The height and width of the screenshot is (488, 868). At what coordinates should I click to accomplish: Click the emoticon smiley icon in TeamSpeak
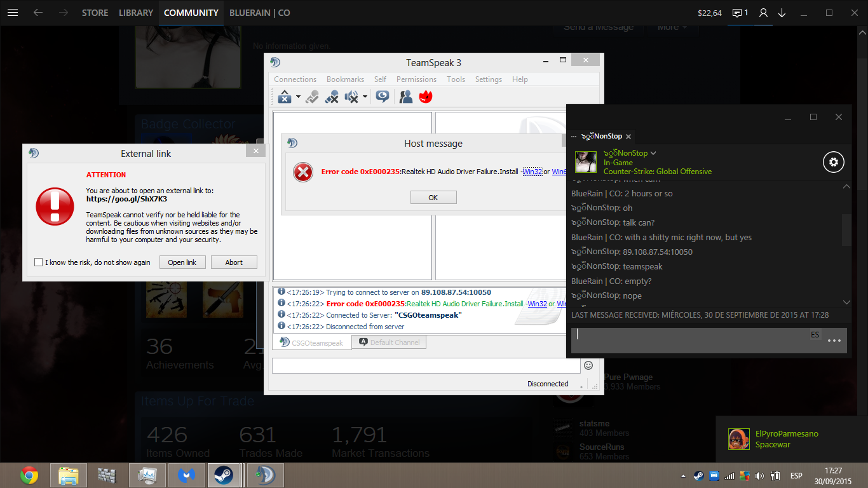pyautogui.click(x=588, y=365)
